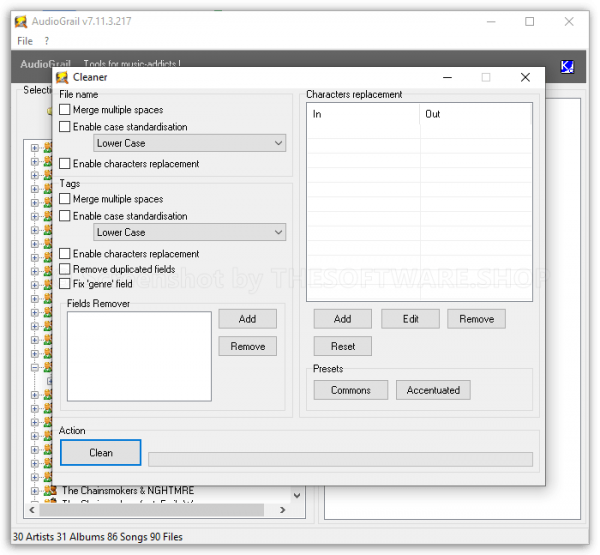Enable Tags case standardisation checkbox
This screenshot has height=555, width=600.
[65, 215]
